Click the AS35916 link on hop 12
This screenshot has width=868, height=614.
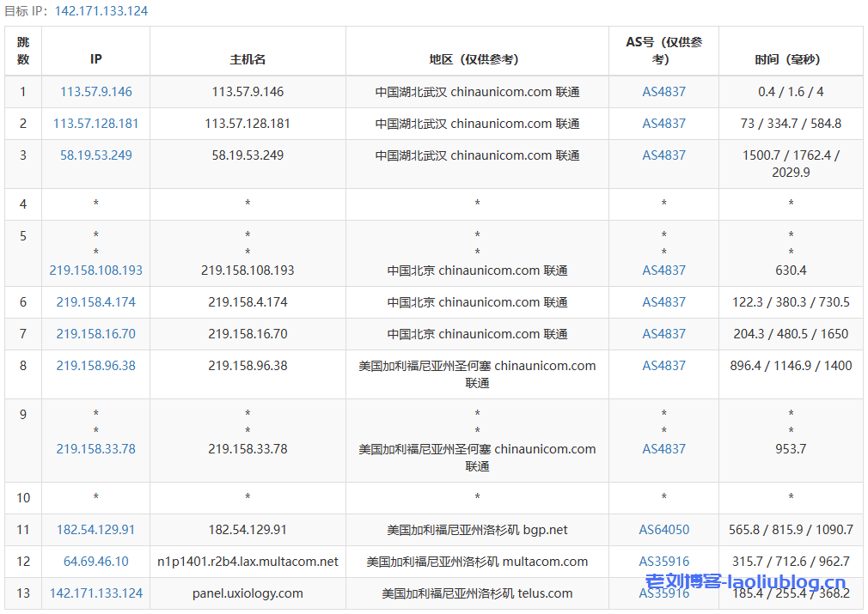pos(663,561)
